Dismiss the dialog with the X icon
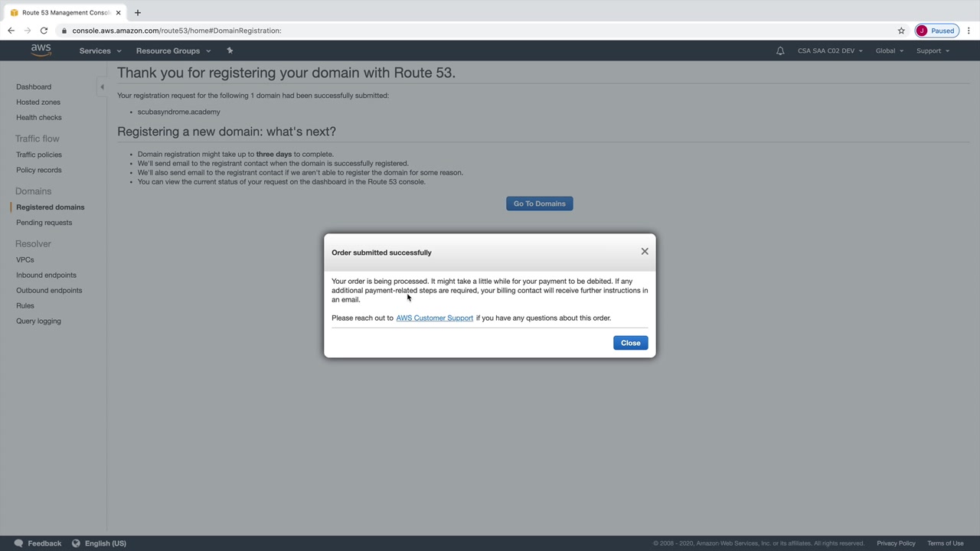 [x=645, y=252]
